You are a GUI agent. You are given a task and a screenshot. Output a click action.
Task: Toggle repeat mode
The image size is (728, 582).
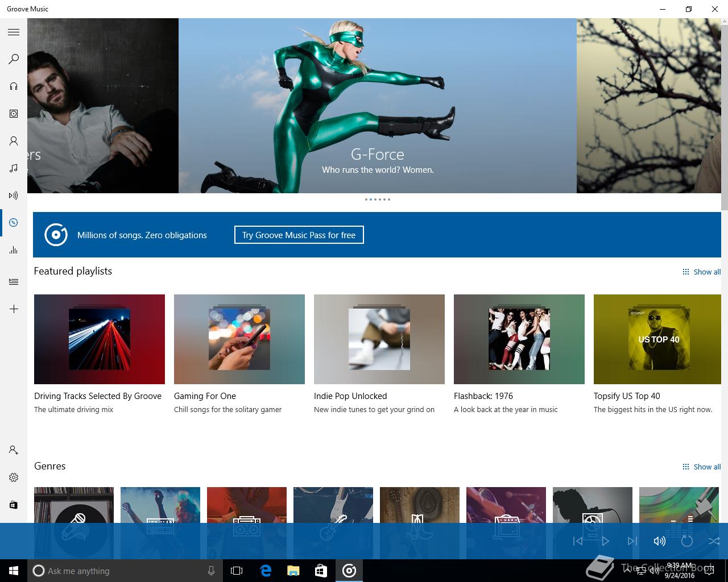[687, 541]
